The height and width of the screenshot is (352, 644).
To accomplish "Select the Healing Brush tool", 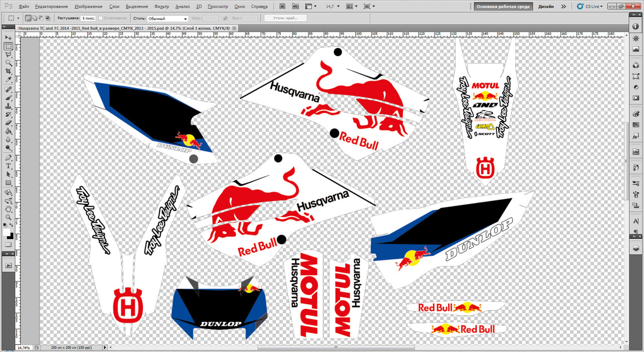I will pos(9,90).
